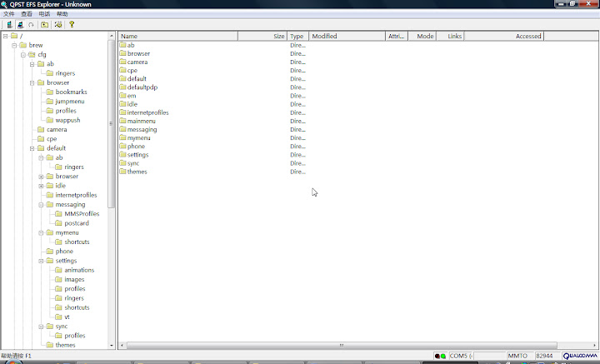
Task: Sort list by Name column header
Action: pyautogui.click(x=178, y=36)
